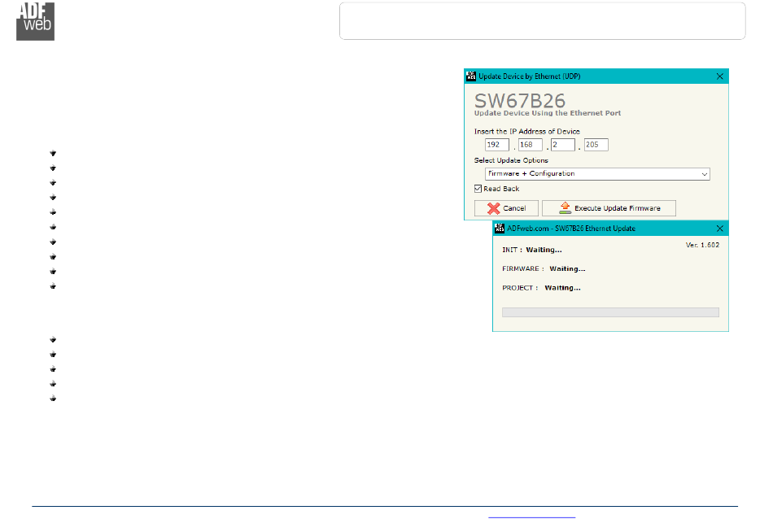Click the Ver. 1.602 version label
The height and width of the screenshot is (532, 773).
702,244
